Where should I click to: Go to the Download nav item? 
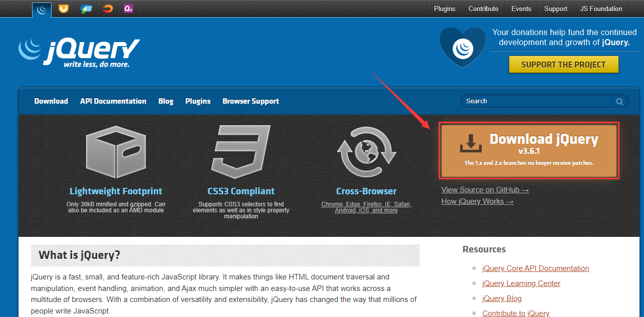(x=51, y=101)
